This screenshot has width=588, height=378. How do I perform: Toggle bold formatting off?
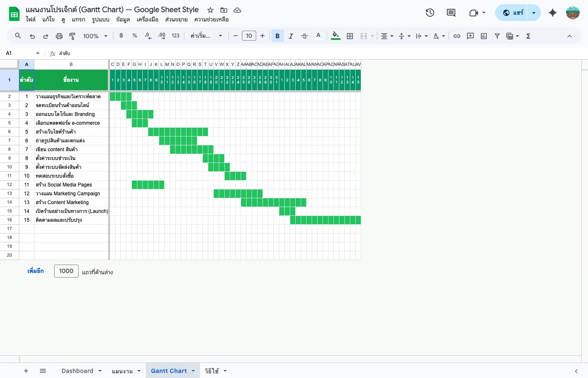pyautogui.click(x=277, y=36)
